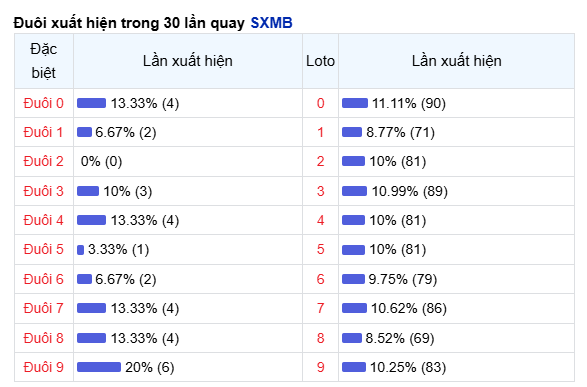Screen dimensions: 587x387
Task: Click the first Lần xuất hiện column header
Action: pyautogui.click(x=188, y=61)
